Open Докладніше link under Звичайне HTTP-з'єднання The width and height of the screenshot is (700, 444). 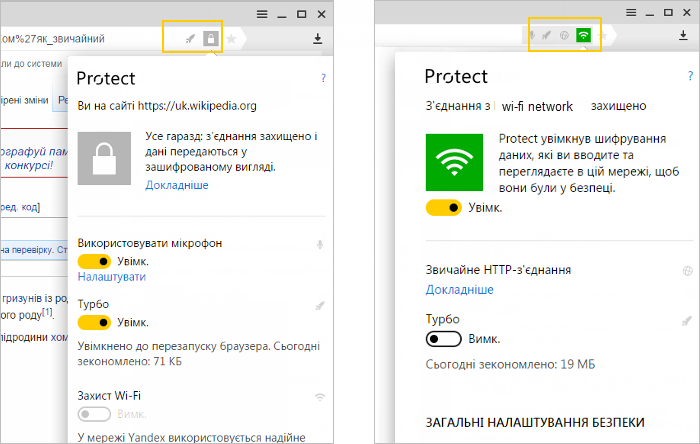pyautogui.click(x=459, y=290)
